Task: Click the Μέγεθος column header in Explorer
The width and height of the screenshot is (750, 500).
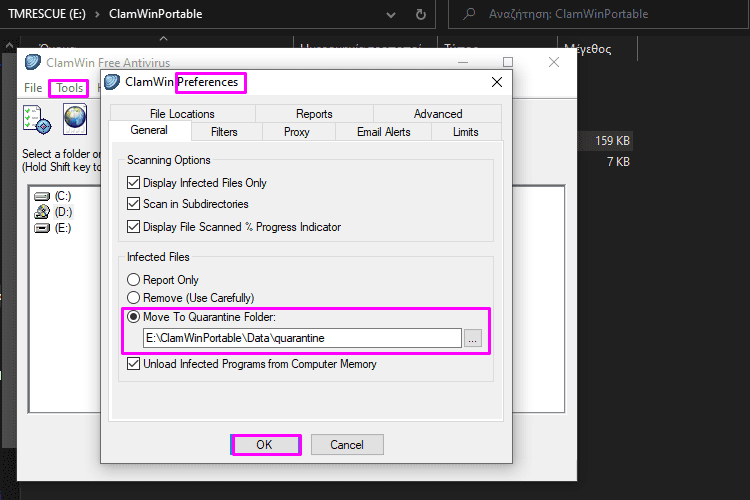Action: 588,48
